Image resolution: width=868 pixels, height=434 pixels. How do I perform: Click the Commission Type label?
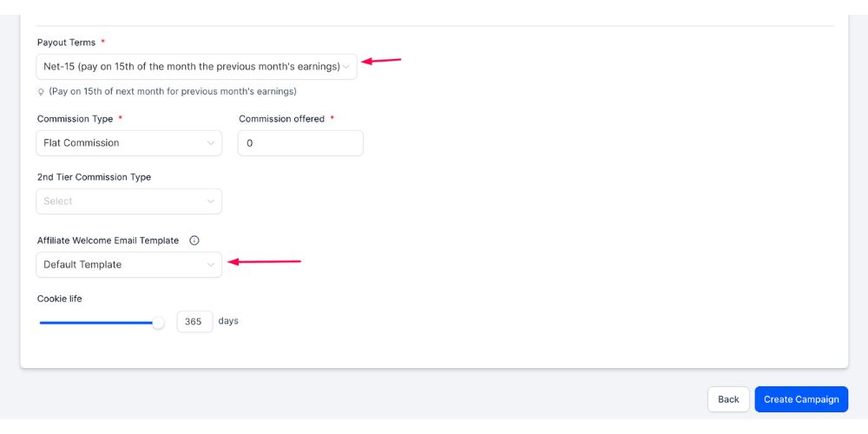(75, 119)
